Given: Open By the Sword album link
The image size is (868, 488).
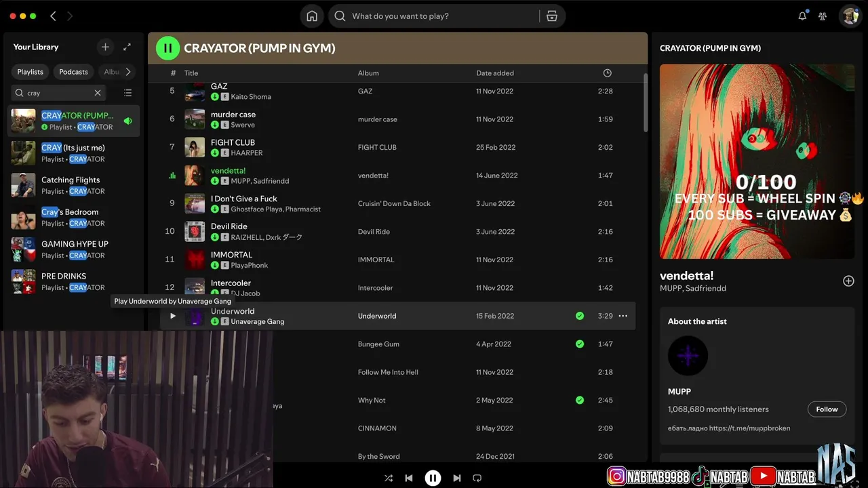Looking at the screenshot, I should tap(379, 456).
